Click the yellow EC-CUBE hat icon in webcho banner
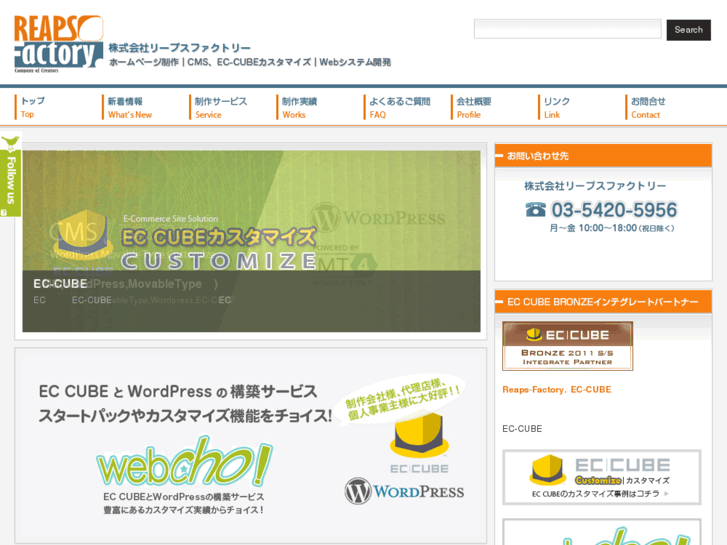The image size is (727, 545). [419, 434]
